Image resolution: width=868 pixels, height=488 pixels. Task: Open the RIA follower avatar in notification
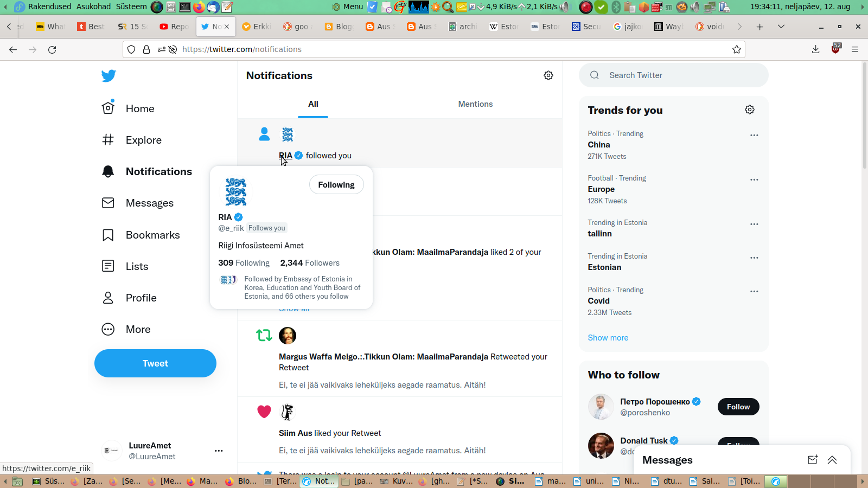288,134
